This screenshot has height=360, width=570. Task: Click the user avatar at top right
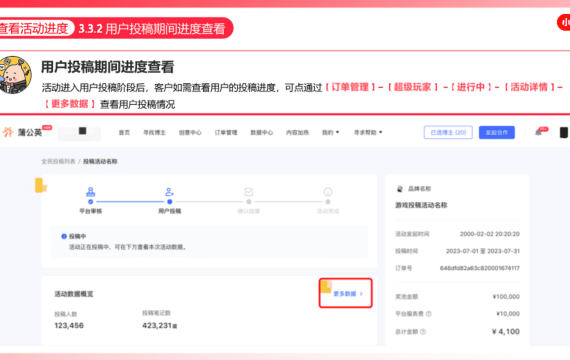[564, 132]
